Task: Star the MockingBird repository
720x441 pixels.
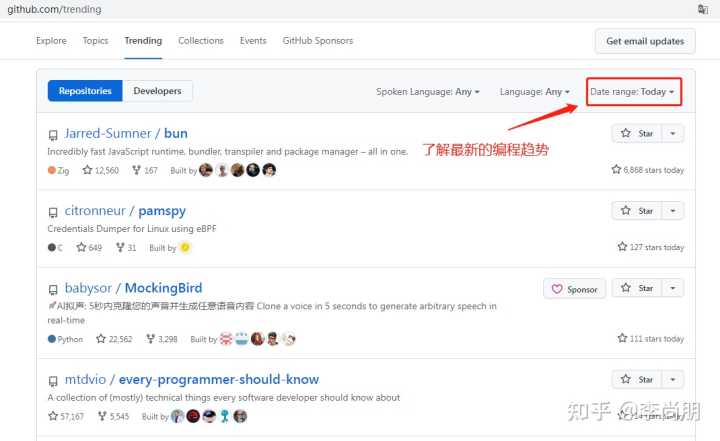Action: click(636, 288)
